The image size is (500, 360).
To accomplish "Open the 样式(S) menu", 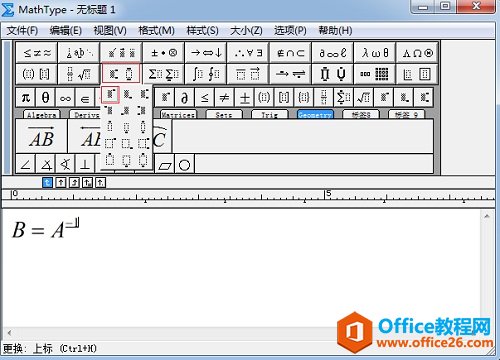I will pos(202,31).
